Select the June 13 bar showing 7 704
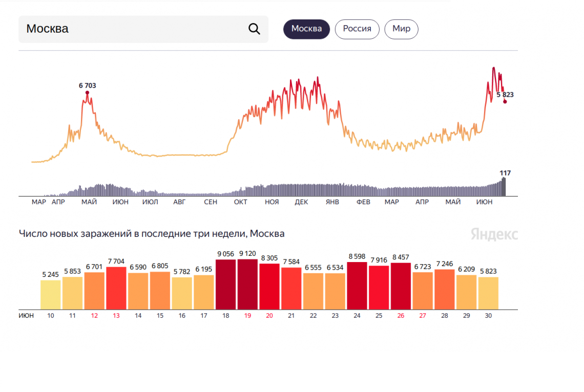 116,288
